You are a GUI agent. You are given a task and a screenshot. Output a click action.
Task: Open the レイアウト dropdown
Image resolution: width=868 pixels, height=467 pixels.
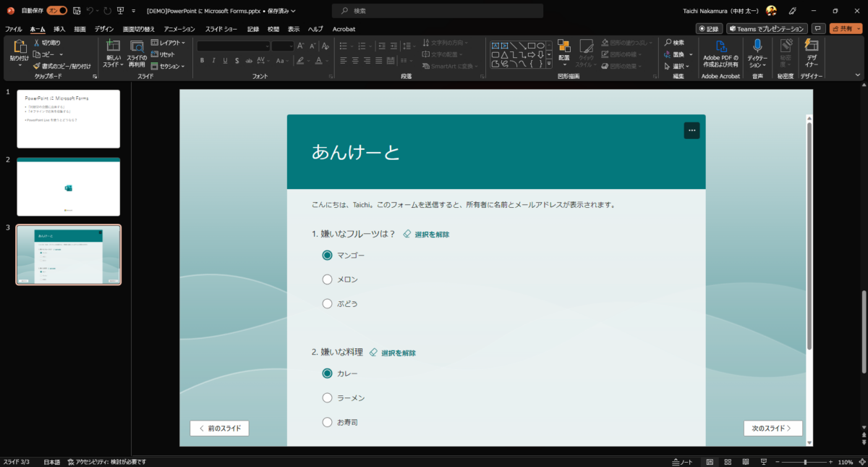[168, 43]
